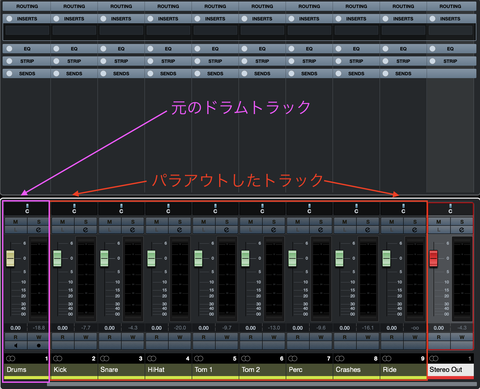Toggle Inserts bypass circle on Drums channel

[x=9, y=19]
